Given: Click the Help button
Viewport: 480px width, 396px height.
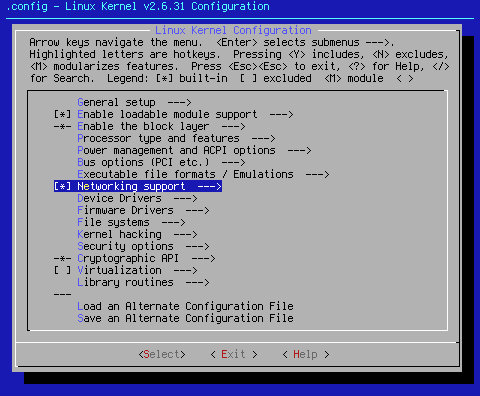Looking at the screenshot, I should click(x=306, y=354).
